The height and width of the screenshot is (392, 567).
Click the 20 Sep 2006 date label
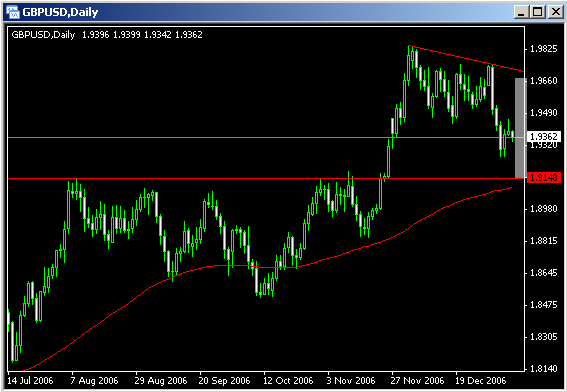(225, 381)
